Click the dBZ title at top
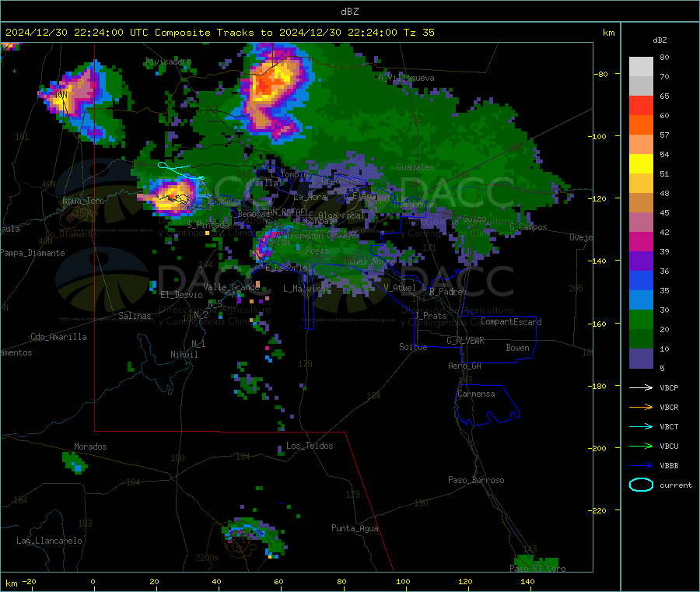 (349, 12)
